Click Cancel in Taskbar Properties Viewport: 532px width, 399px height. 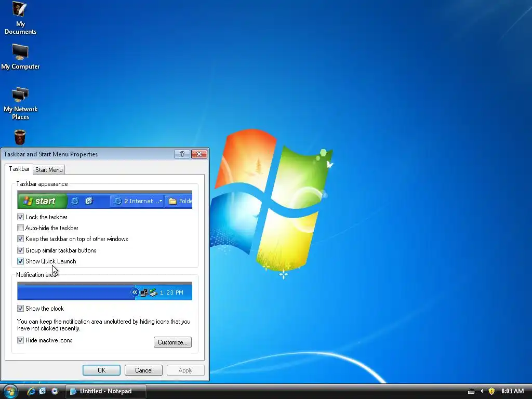143,370
